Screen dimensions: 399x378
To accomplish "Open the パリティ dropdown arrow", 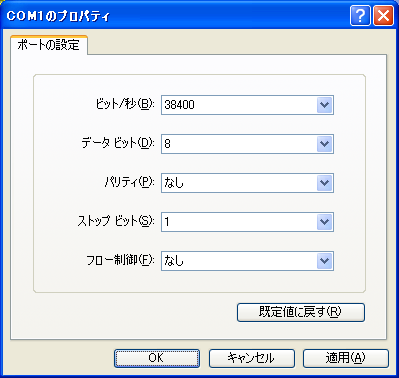I will [x=324, y=183].
